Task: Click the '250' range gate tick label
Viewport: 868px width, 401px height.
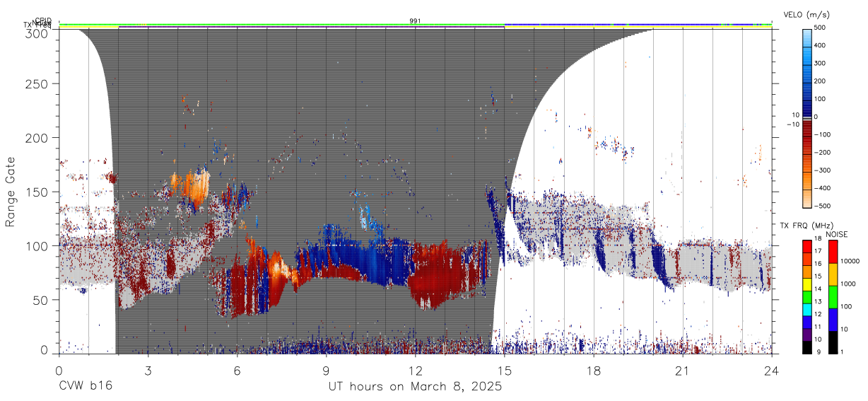Action: tap(38, 83)
